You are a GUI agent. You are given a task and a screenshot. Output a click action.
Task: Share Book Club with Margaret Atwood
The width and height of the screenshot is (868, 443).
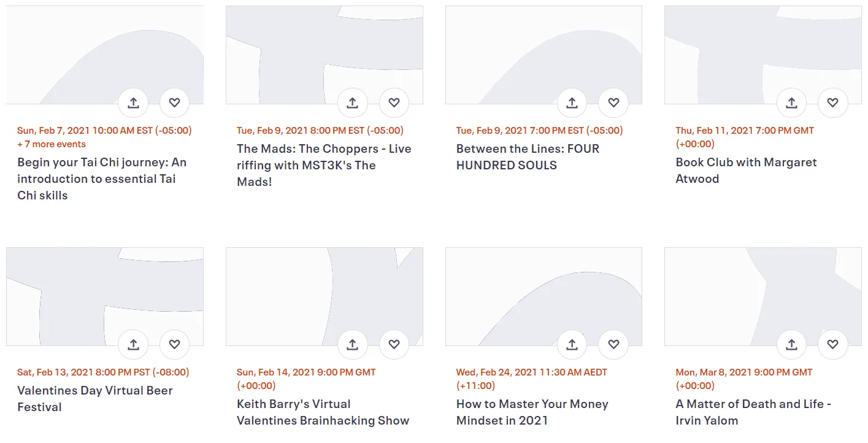tap(791, 102)
